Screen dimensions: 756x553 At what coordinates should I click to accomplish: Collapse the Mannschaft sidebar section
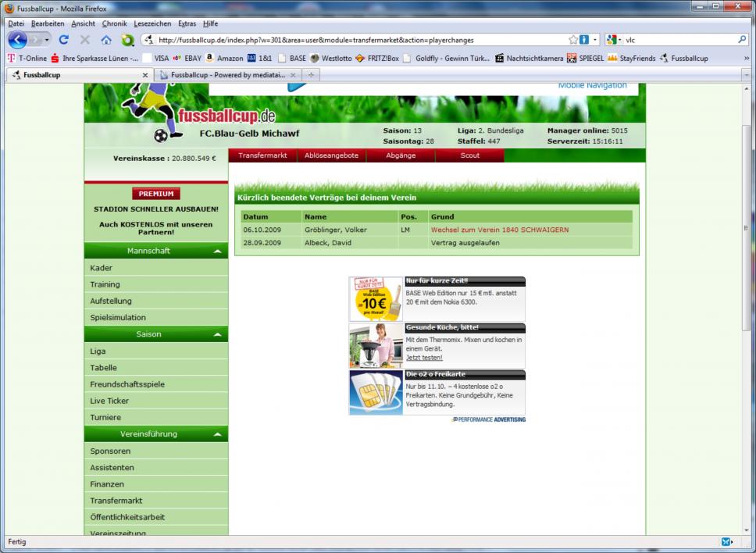click(216, 252)
